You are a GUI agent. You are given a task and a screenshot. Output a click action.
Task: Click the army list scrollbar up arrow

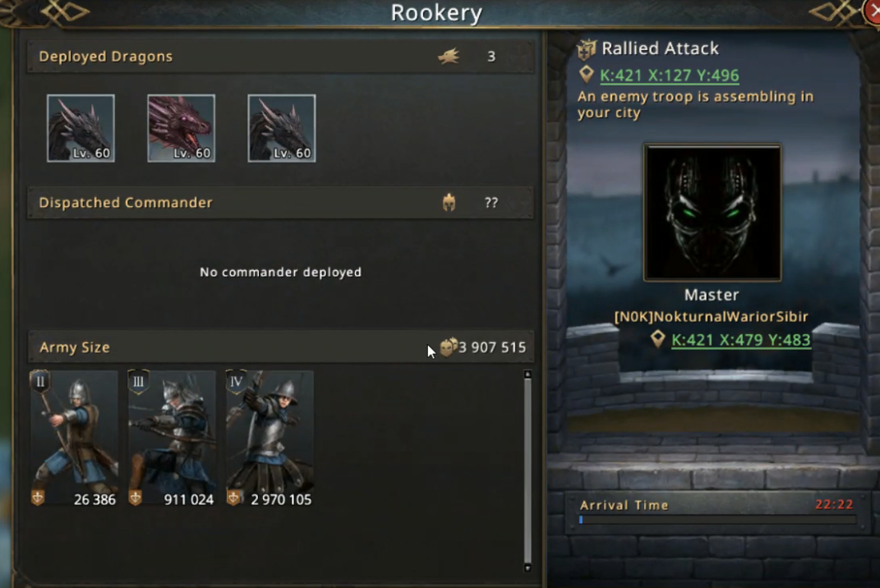tap(528, 374)
